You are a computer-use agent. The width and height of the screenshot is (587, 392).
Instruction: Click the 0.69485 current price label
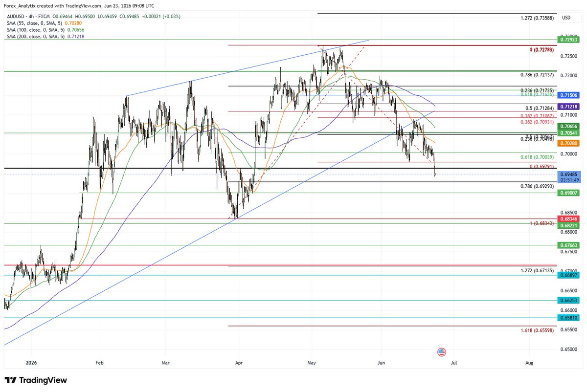(569, 174)
